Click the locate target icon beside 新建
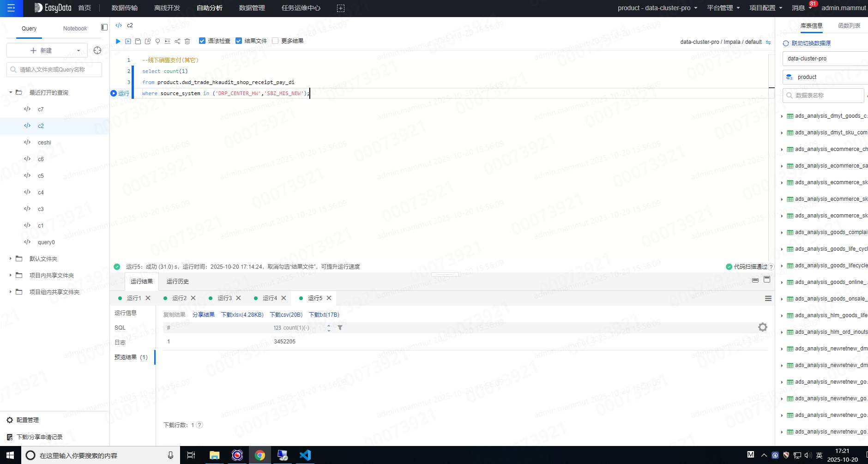The height and width of the screenshot is (464, 868). click(x=97, y=50)
